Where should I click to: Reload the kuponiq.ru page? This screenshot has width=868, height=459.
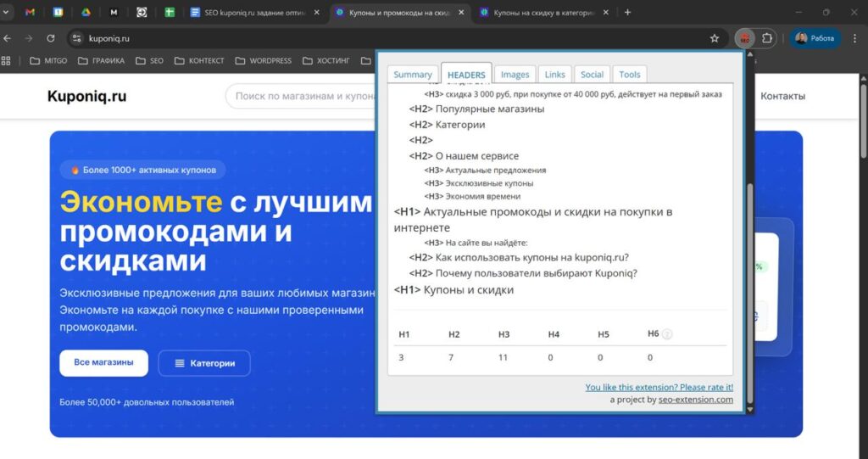[51, 38]
